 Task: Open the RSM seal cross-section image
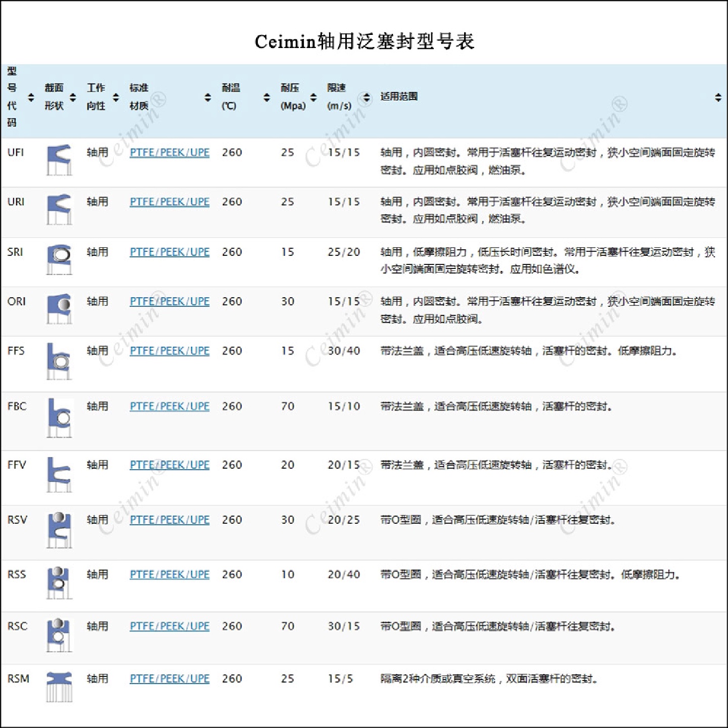[60, 687]
